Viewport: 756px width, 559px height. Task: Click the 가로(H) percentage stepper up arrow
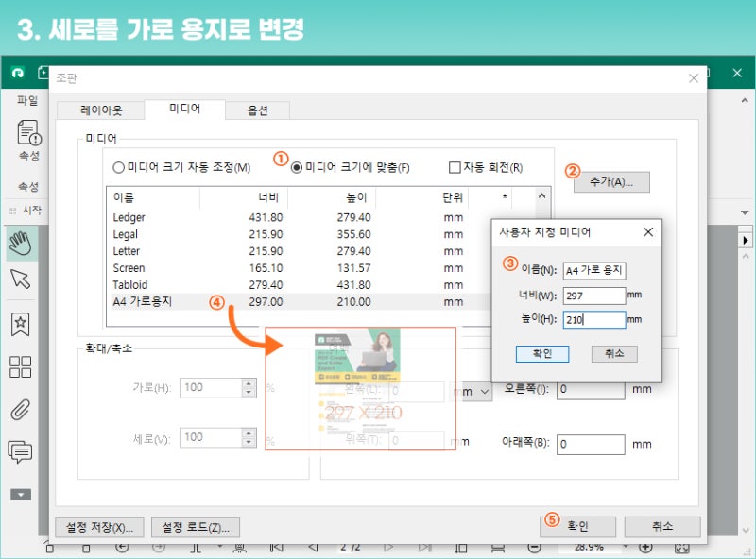[248, 381]
